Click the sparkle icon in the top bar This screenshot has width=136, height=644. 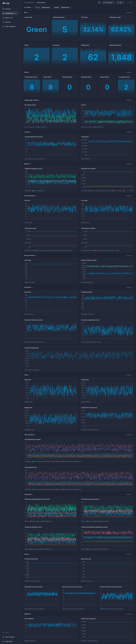tap(131, 2)
